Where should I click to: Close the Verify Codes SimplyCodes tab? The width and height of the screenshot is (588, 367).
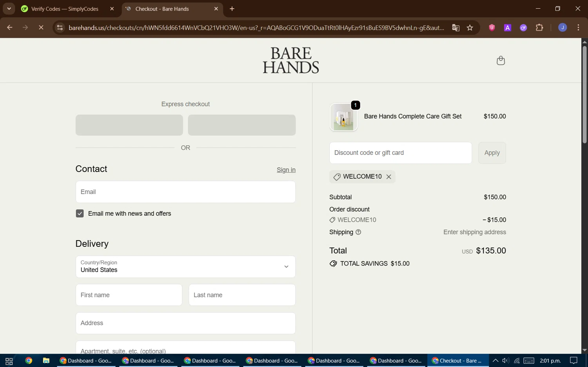point(112,9)
